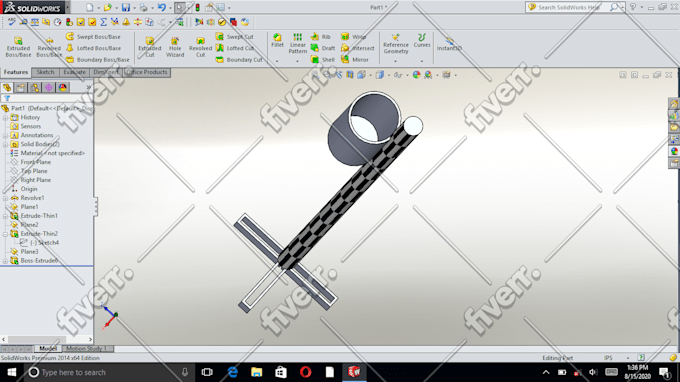The height and width of the screenshot is (382, 680).
Task: Use the Mirror feature
Action: [x=355, y=59]
